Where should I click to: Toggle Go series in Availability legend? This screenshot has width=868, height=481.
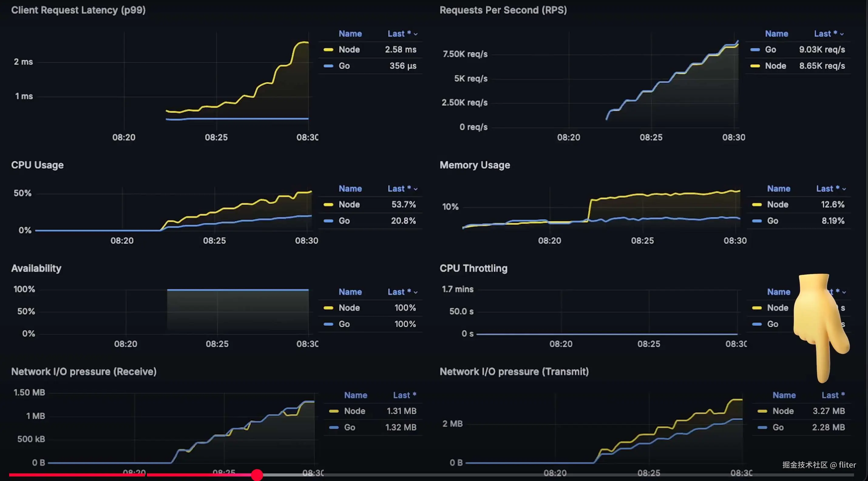coord(344,324)
